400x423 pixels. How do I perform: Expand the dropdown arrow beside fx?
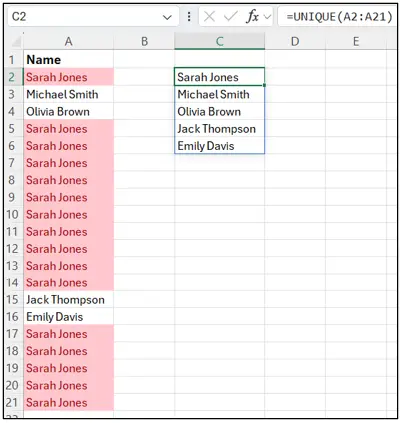(x=267, y=17)
